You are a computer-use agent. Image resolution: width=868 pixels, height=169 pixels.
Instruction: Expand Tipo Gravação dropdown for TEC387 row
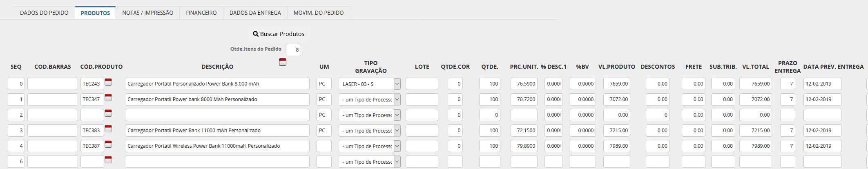370,146
